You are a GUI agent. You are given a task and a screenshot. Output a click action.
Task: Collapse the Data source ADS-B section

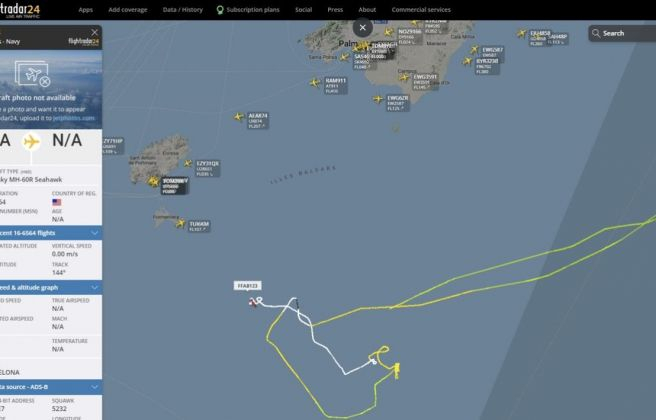click(95, 387)
